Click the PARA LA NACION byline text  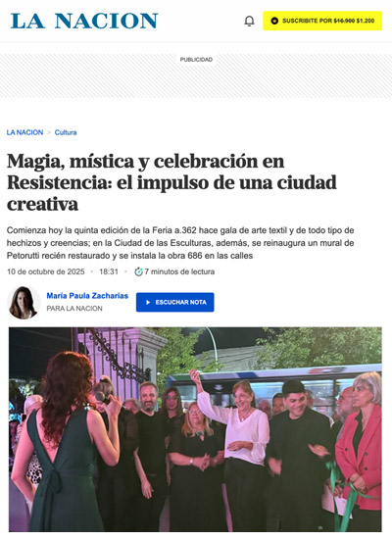[x=74, y=309]
